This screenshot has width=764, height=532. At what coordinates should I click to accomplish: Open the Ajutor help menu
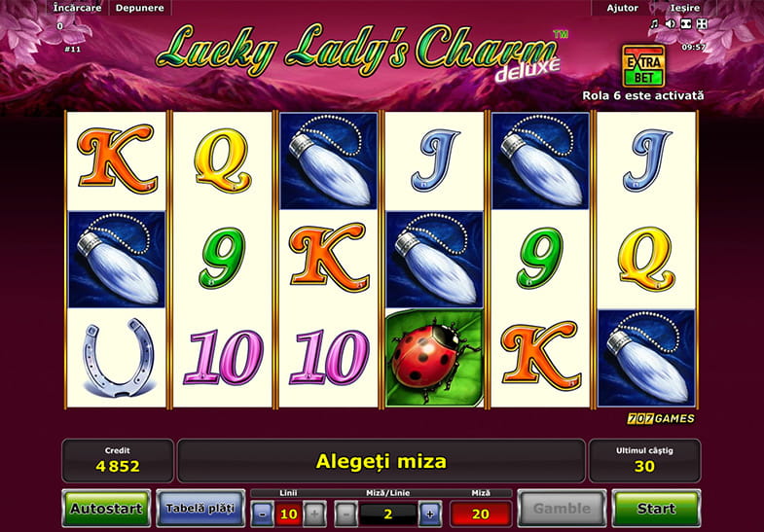622,8
